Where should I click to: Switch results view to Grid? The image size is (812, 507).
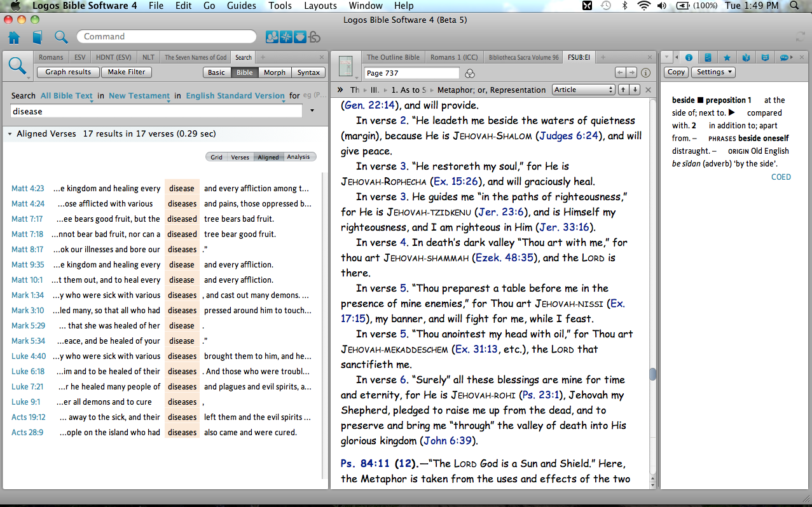pos(217,157)
